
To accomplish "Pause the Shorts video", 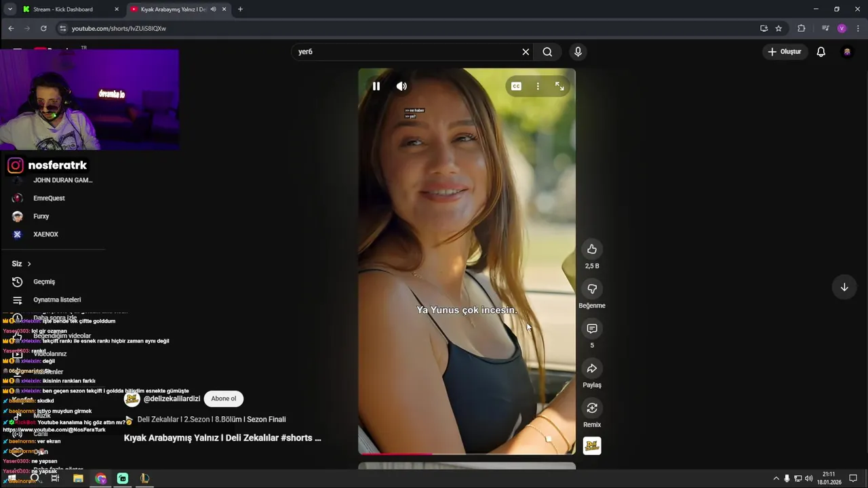I will pos(376,86).
